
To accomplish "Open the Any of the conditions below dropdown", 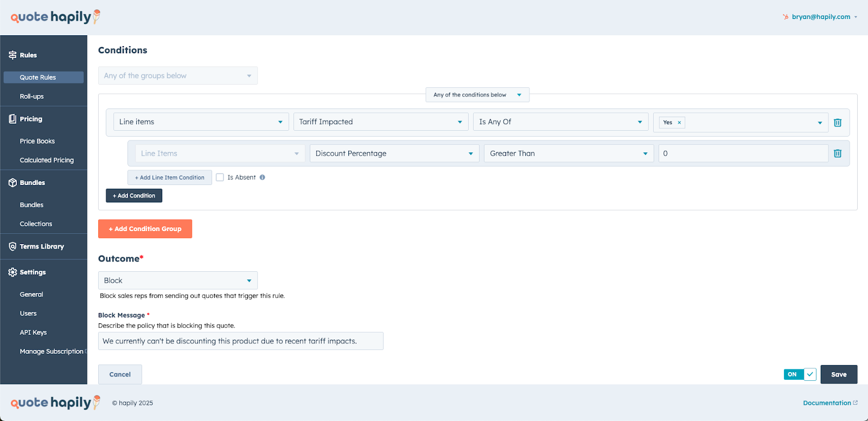I will point(477,95).
